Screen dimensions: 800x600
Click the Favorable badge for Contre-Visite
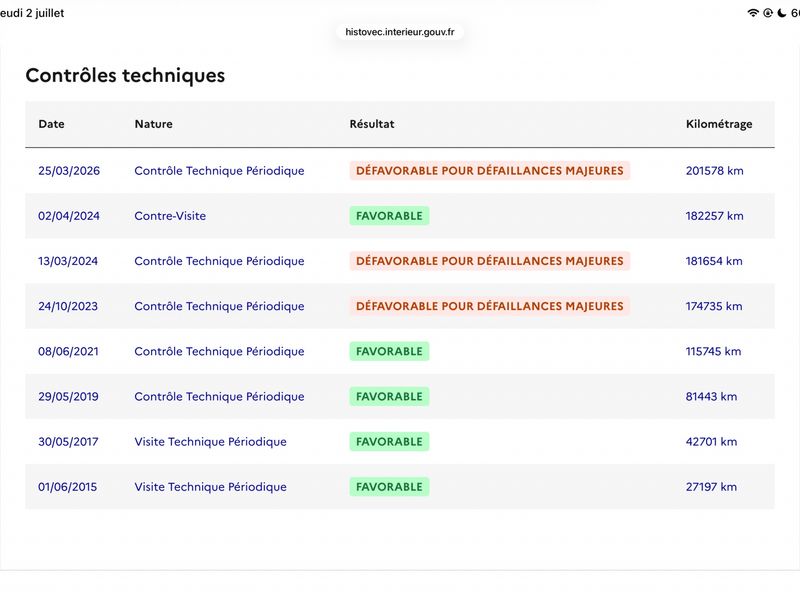coord(389,216)
